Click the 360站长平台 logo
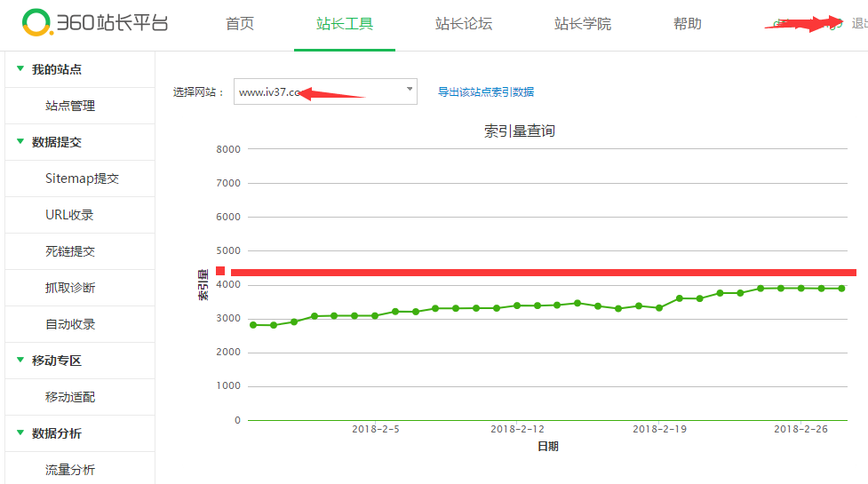This screenshot has height=484, width=868. [95, 23]
